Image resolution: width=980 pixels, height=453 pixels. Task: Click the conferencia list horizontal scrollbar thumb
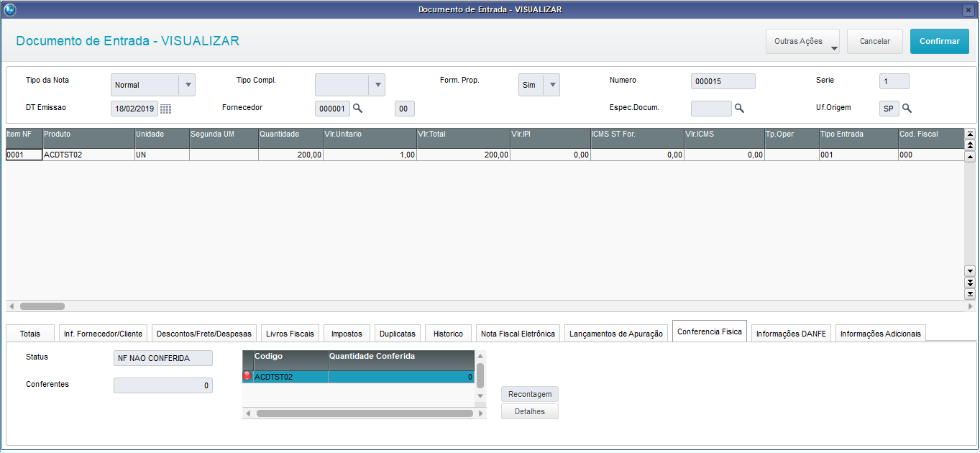click(365, 413)
